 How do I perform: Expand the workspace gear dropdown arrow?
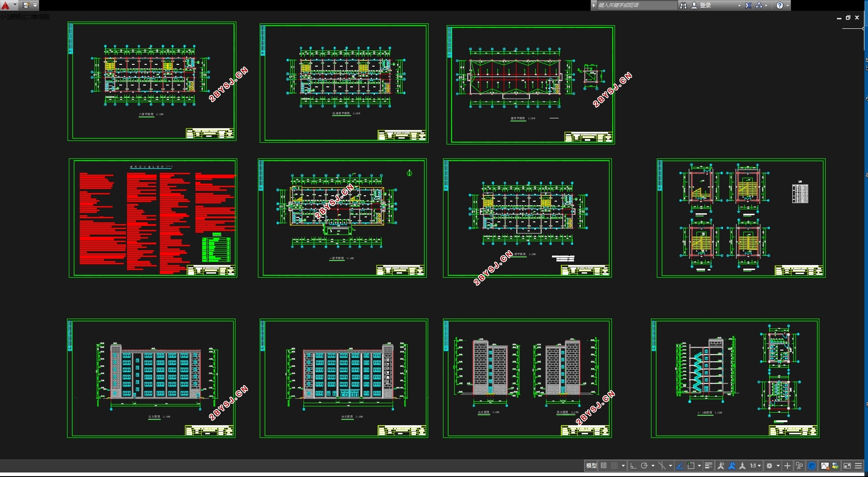[778, 466]
